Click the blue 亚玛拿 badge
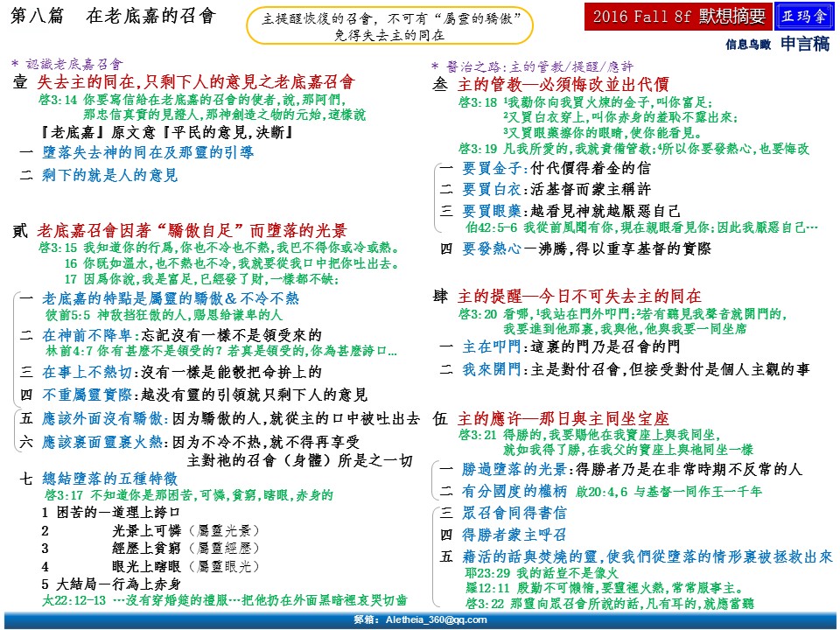840x630 pixels. point(804,16)
